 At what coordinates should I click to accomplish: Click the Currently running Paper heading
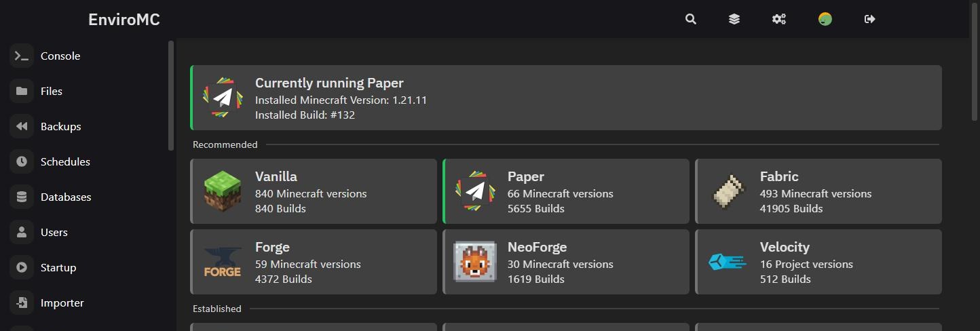329,83
